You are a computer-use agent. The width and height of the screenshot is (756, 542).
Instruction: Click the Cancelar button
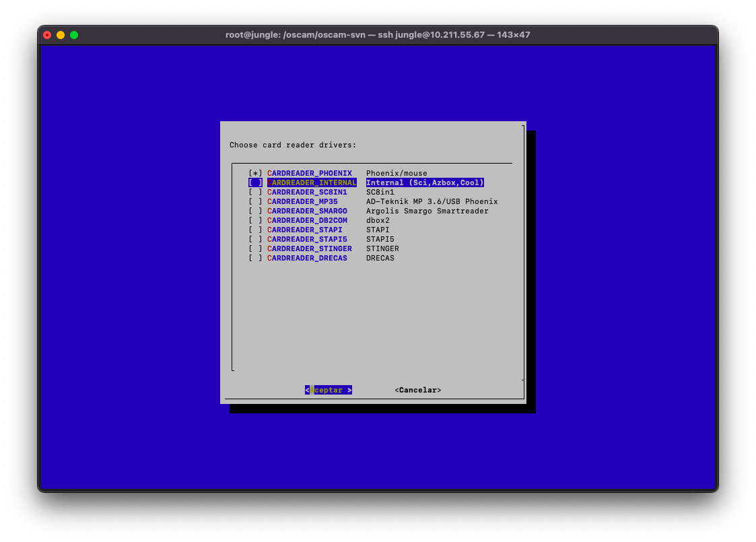point(417,391)
